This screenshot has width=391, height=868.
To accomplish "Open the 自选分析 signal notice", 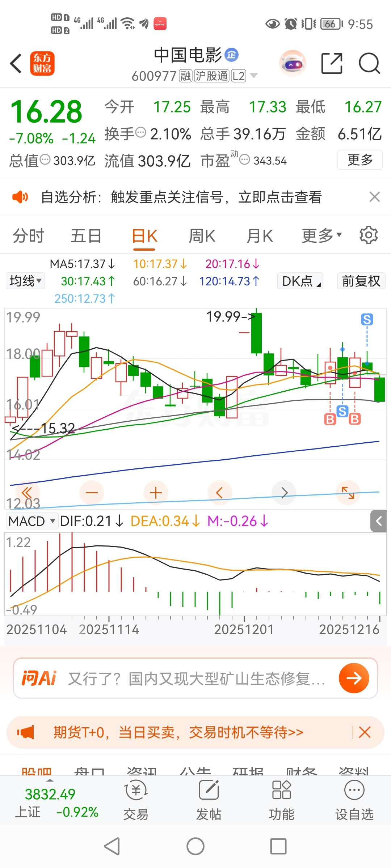I will pos(181,197).
